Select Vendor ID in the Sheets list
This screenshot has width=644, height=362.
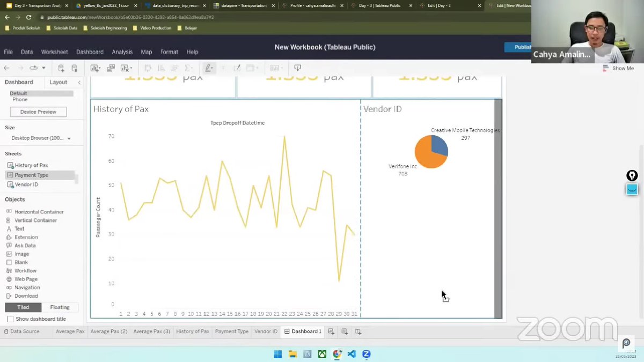40,184
